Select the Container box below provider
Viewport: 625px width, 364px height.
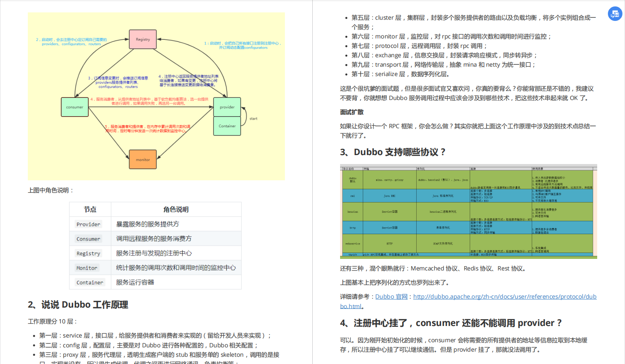coord(227,126)
